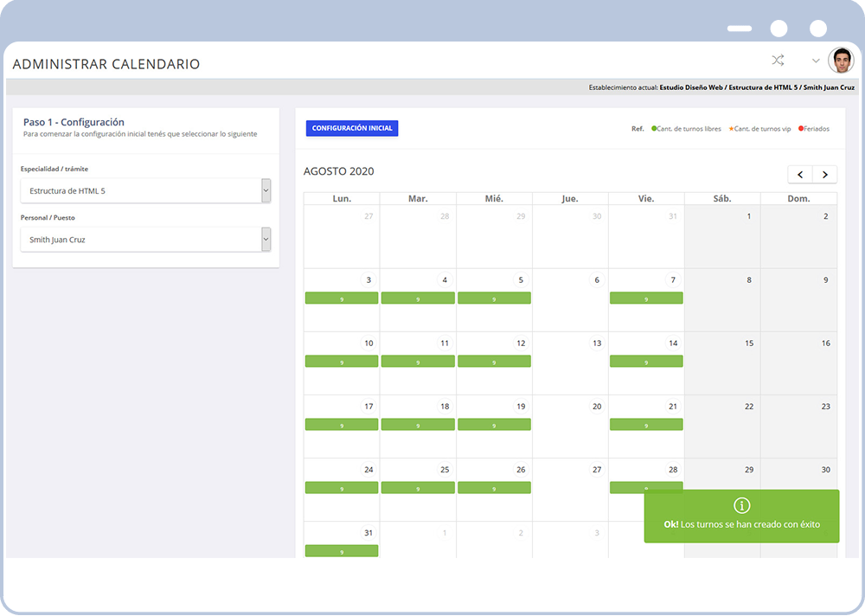
Task: Expand the chevron beside the profile avatar
Action: [x=814, y=61]
